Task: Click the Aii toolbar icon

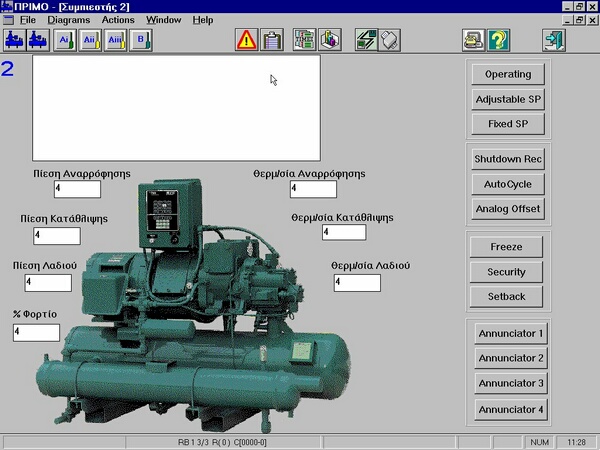Action: pyautogui.click(x=89, y=40)
